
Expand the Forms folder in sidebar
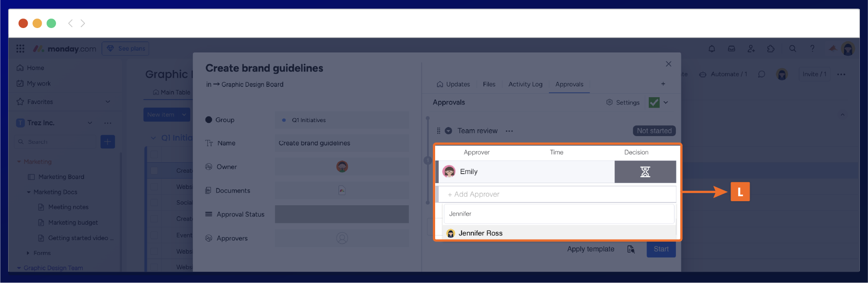click(x=28, y=253)
